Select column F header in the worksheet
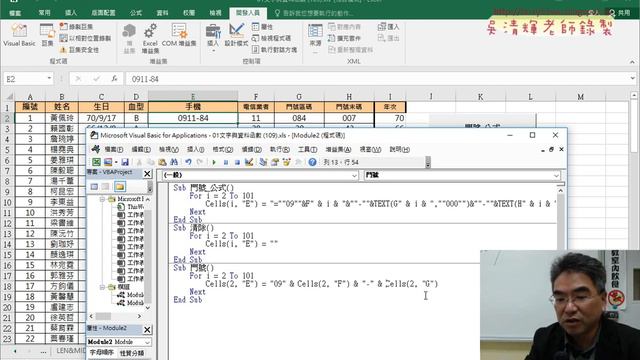 (x=256, y=97)
